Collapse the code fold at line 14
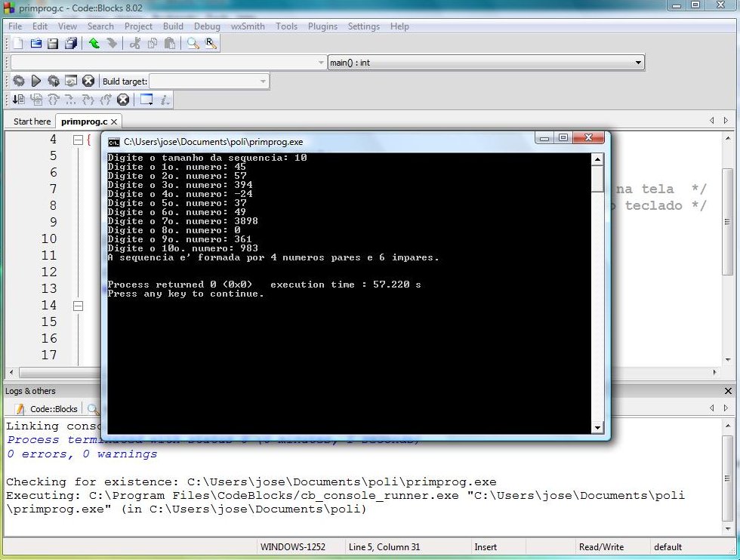740x560 pixels. pyautogui.click(x=77, y=306)
